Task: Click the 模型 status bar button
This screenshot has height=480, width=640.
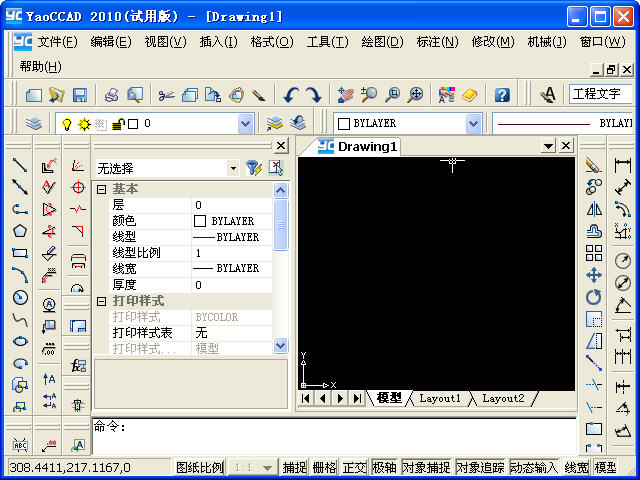Action: 605,467
